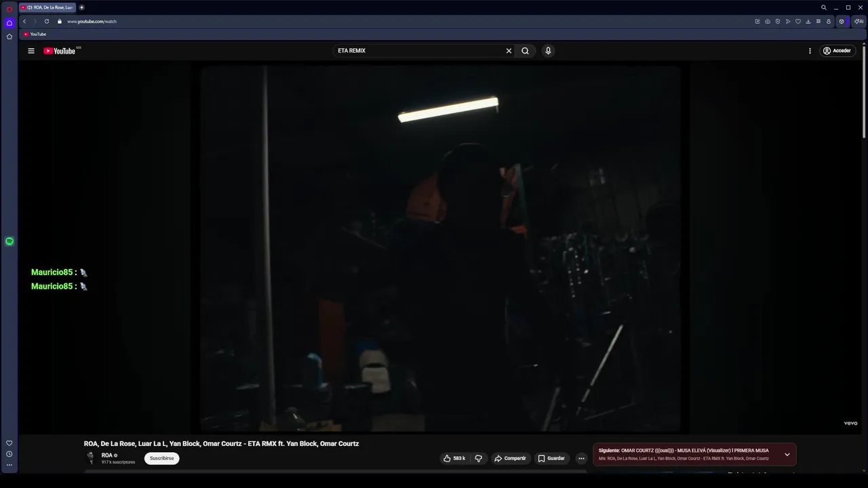Screen dimensions: 868x488
Task: Open the browser downloads icon
Action: 808,21
